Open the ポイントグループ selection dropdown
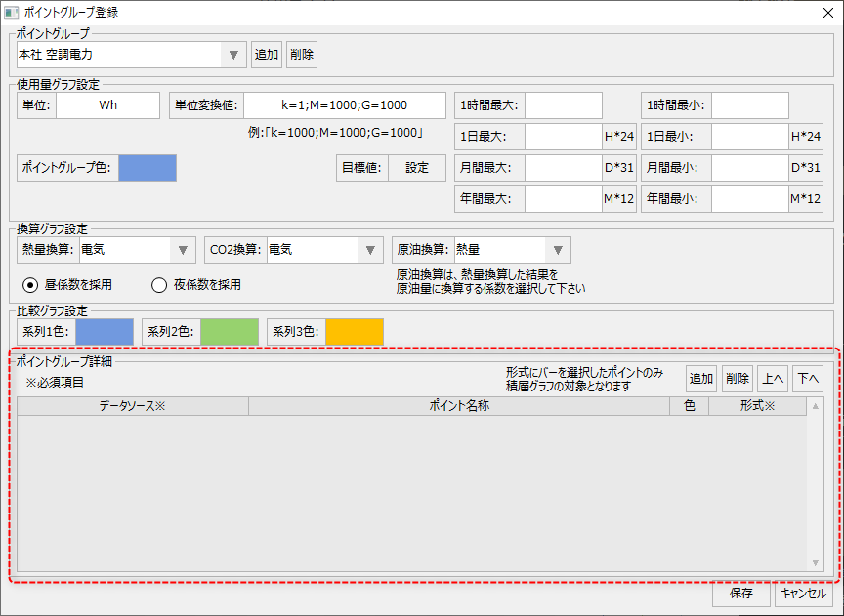This screenshot has width=844, height=616. (232, 55)
